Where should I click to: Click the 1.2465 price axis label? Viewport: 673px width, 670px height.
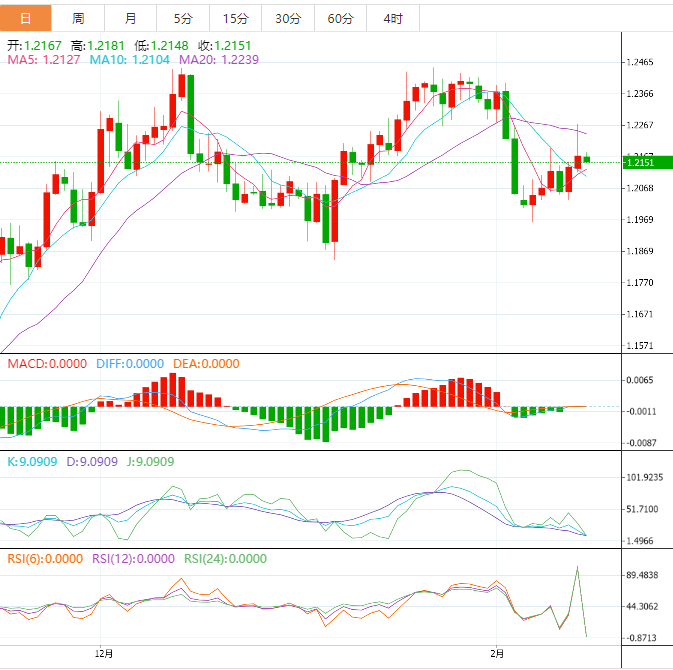[x=639, y=62]
